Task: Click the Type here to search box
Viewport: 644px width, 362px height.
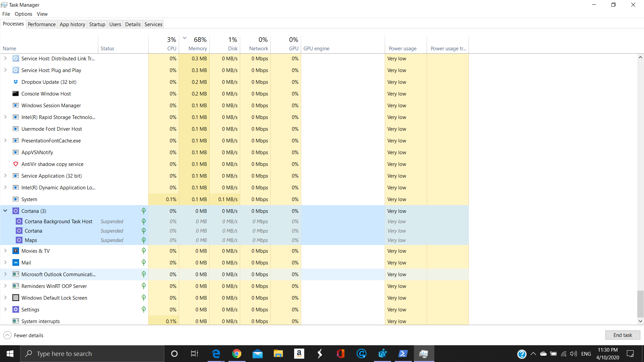Action: click(92, 354)
